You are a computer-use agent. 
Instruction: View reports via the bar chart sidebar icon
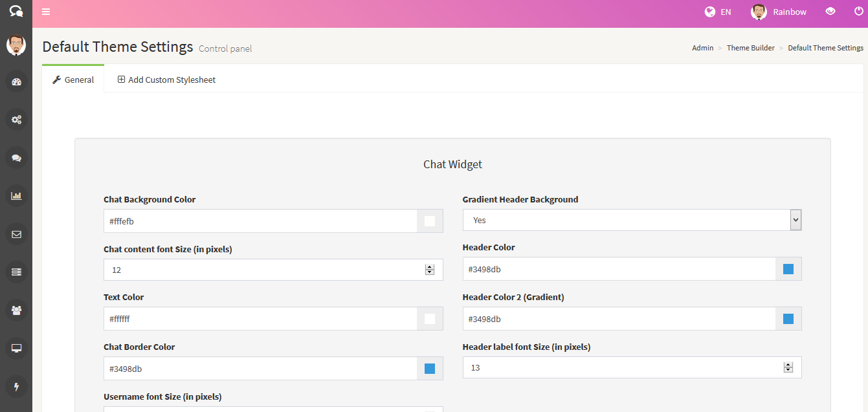pos(16,195)
